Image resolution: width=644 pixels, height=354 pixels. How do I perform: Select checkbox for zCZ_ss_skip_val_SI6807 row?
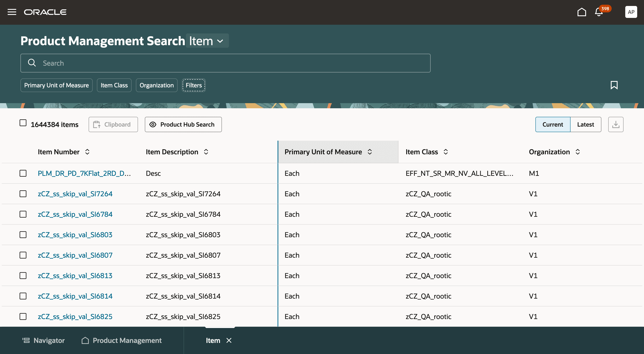[x=23, y=255]
